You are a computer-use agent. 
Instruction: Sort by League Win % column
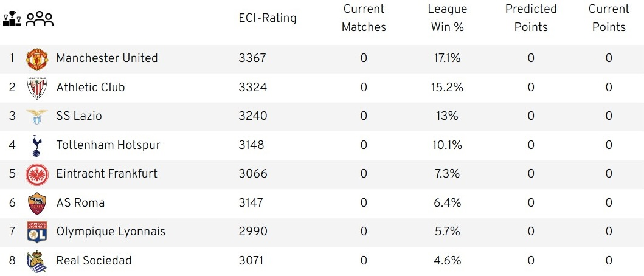448,18
